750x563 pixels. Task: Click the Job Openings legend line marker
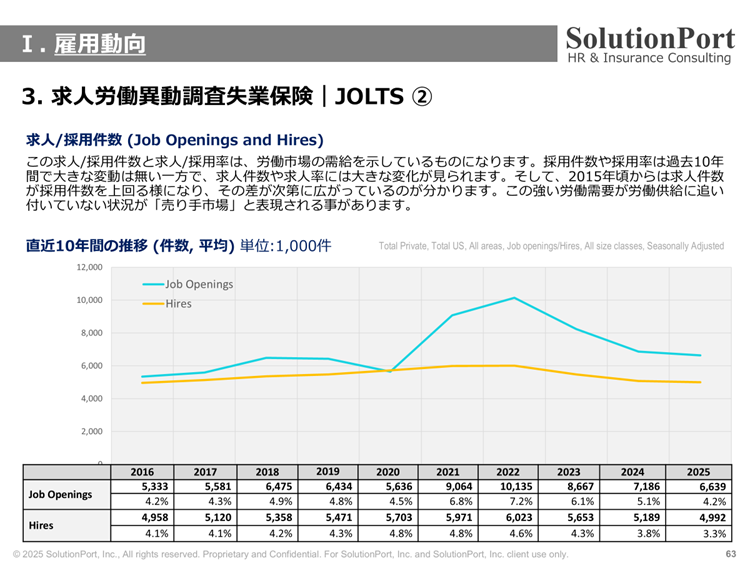coord(153,284)
